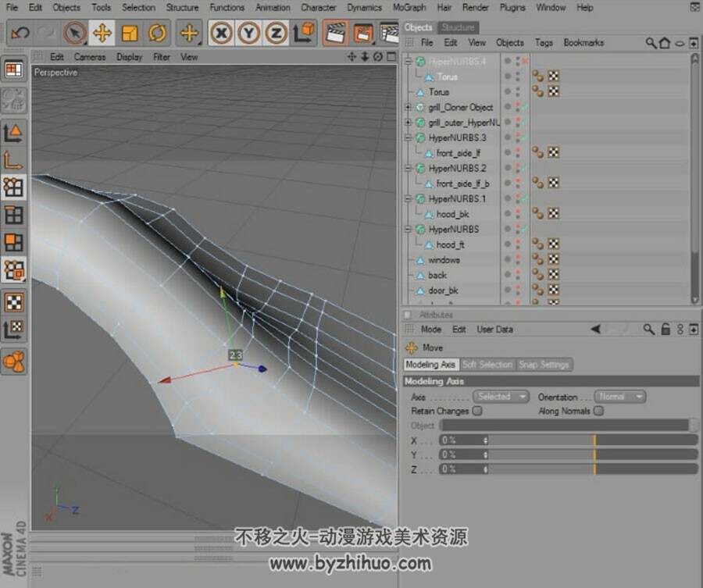The image size is (703, 588).
Task: Collapse the HyperNURBS.3 object
Action: click(408, 137)
